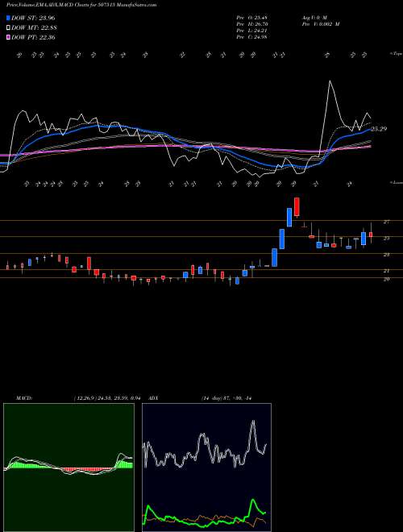Click the tallest red candlestick at the peak
Viewport: 403px width, 532px height.
click(x=297, y=206)
